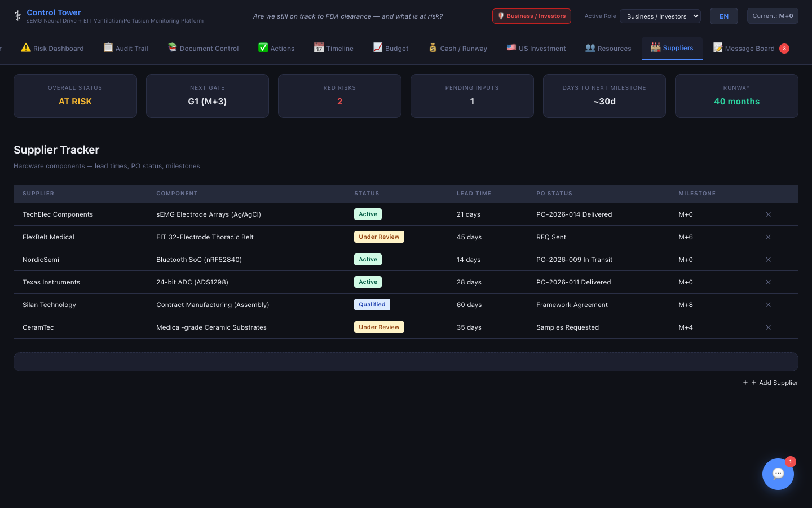The height and width of the screenshot is (508, 812).
Task: Click the Business / Investors red badge
Action: (x=531, y=16)
